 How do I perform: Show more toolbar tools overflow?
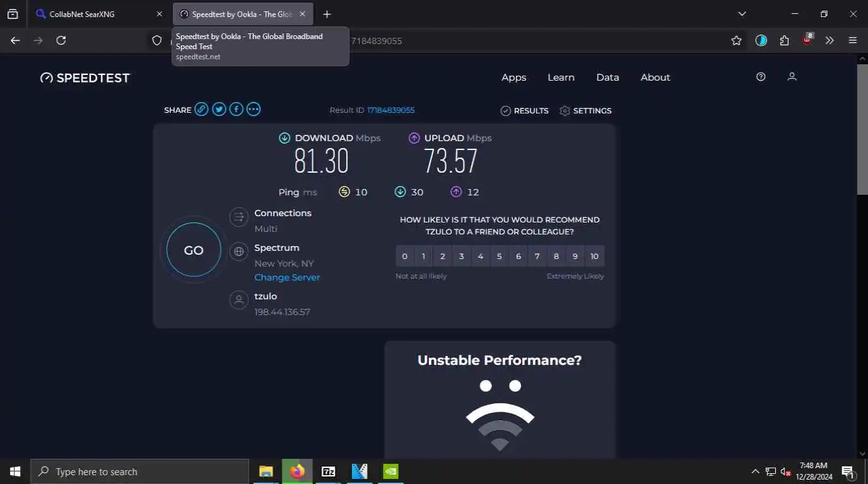click(x=830, y=40)
